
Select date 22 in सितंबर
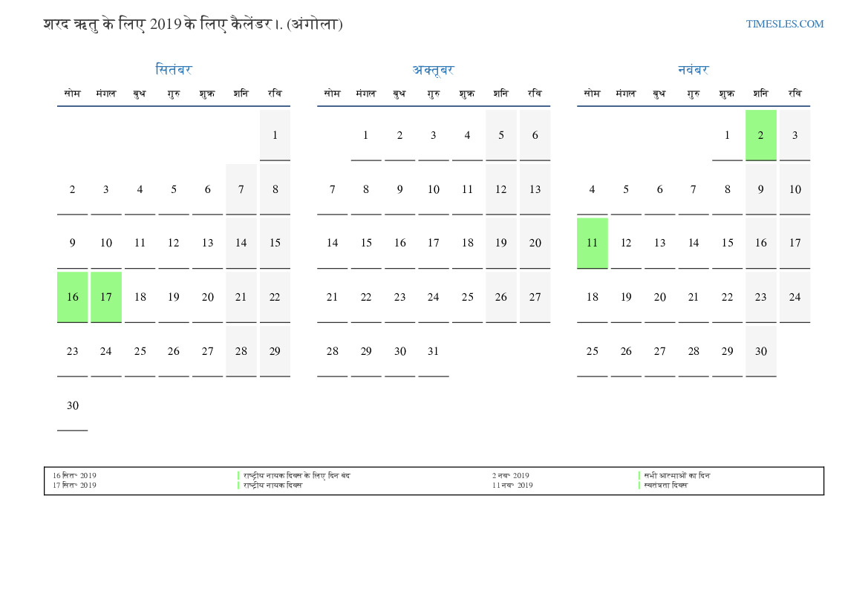pyautogui.click(x=275, y=297)
